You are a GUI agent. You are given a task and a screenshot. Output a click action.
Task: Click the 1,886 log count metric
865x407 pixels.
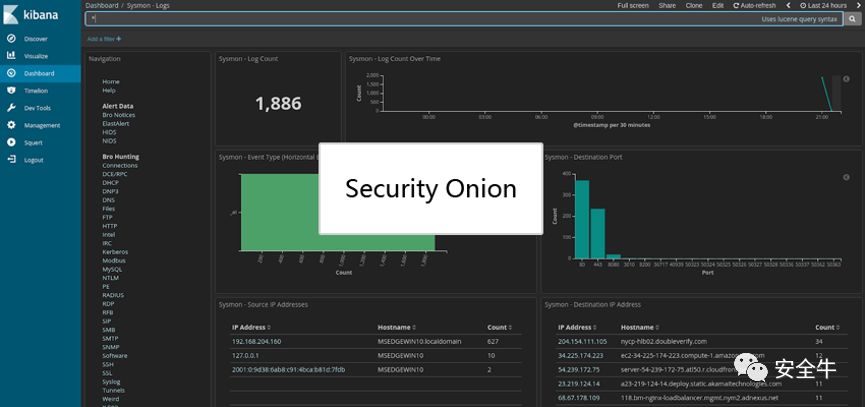click(279, 103)
